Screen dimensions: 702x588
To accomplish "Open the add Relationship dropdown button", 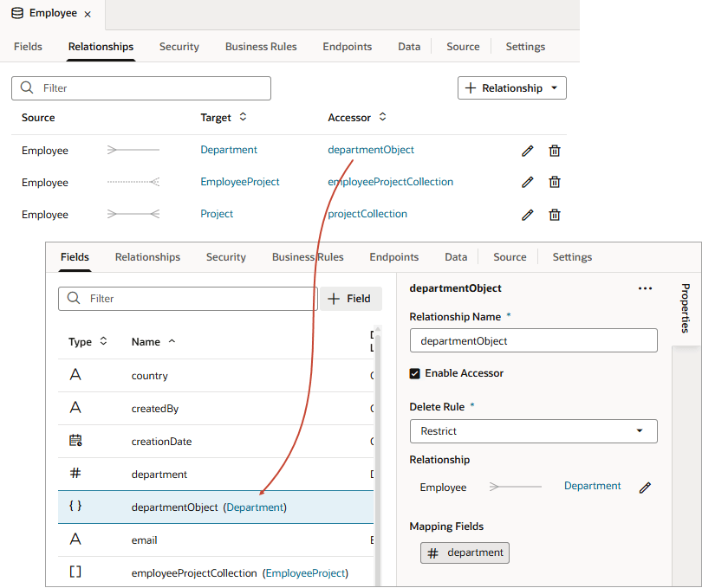I will [x=511, y=88].
